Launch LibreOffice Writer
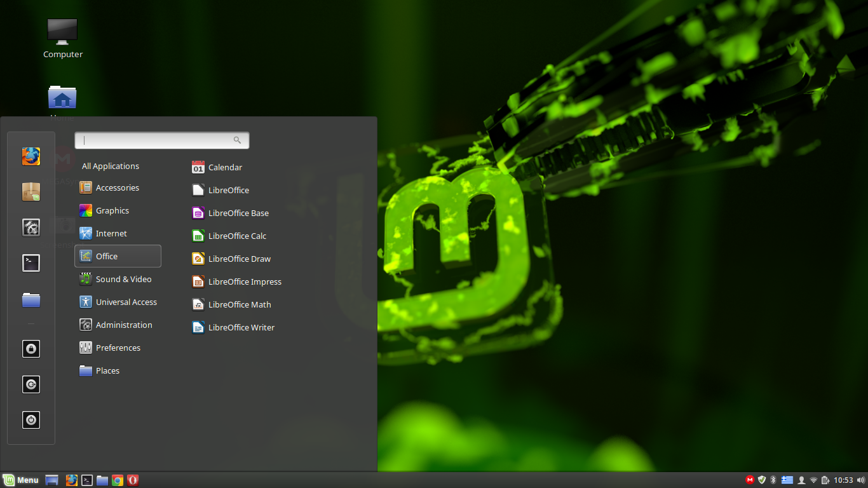Screen dimensions: 868x488 [240, 327]
